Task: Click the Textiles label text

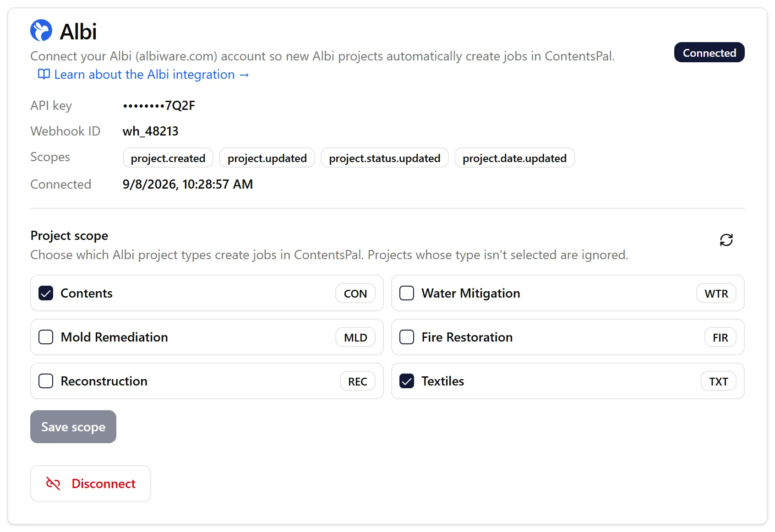Action: [443, 381]
